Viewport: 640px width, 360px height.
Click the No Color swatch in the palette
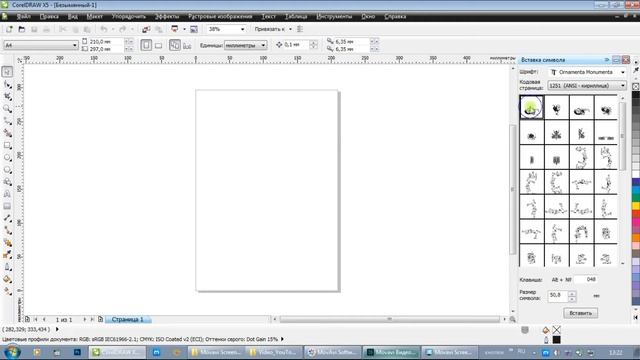click(636, 87)
